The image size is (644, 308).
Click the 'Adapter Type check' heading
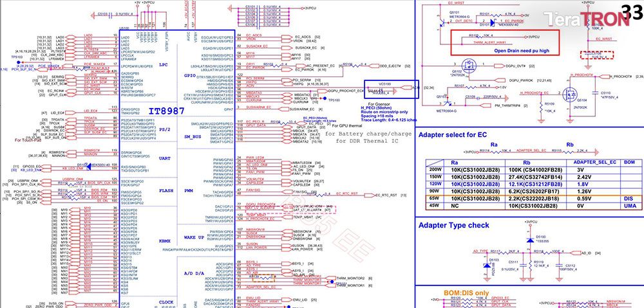[454, 225]
